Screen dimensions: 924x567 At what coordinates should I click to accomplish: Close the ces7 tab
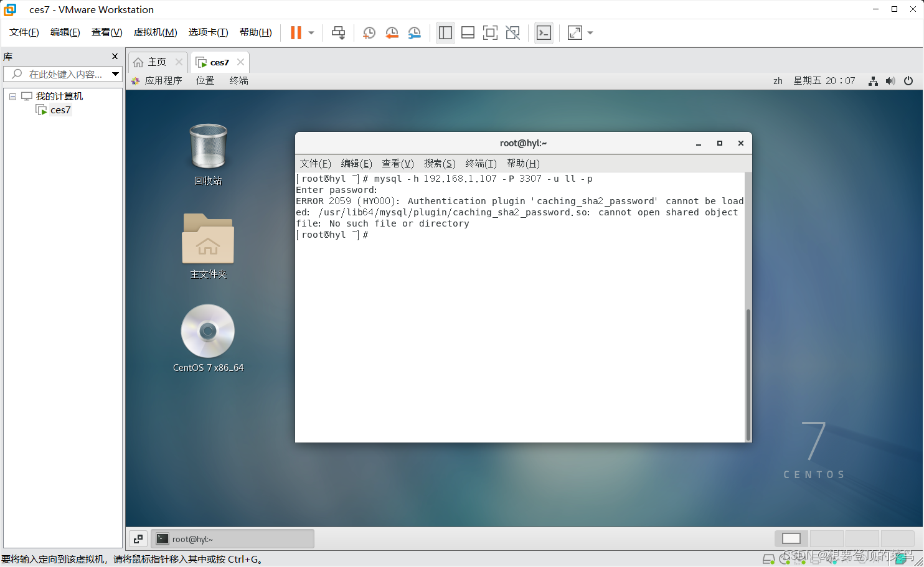pyautogui.click(x=240, y=62)
